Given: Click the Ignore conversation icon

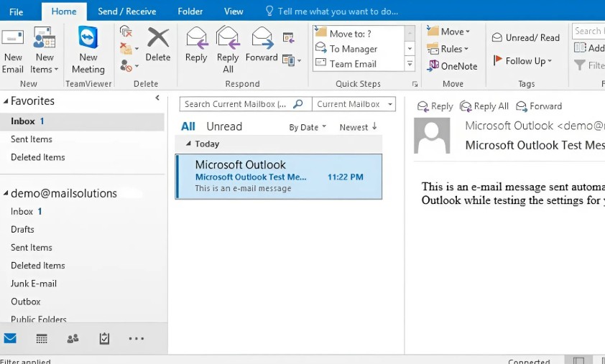Looking at the screenshot, I should click(x=126, y=32).
